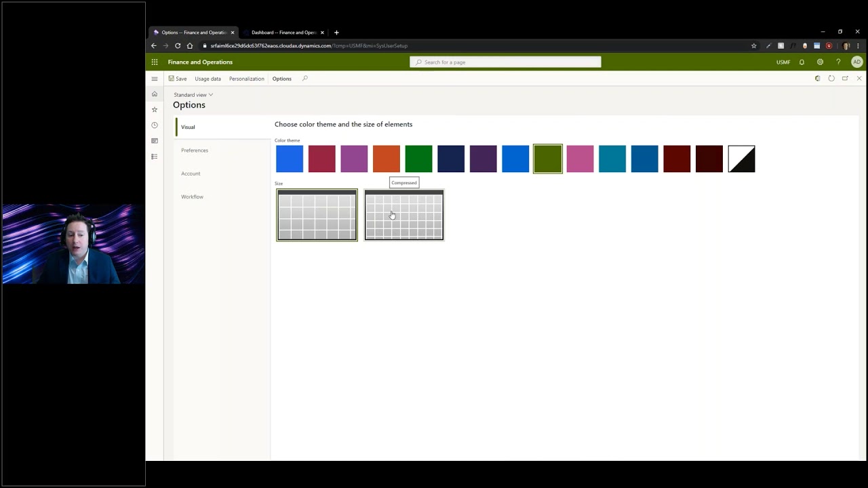Choose the green color theme

[x=418, y=159]
